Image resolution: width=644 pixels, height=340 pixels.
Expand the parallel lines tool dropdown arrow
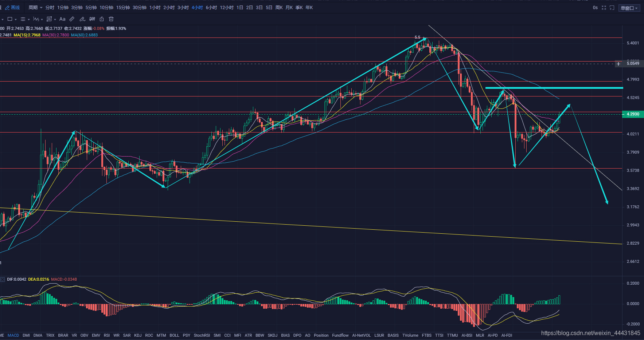pos(29,19)
